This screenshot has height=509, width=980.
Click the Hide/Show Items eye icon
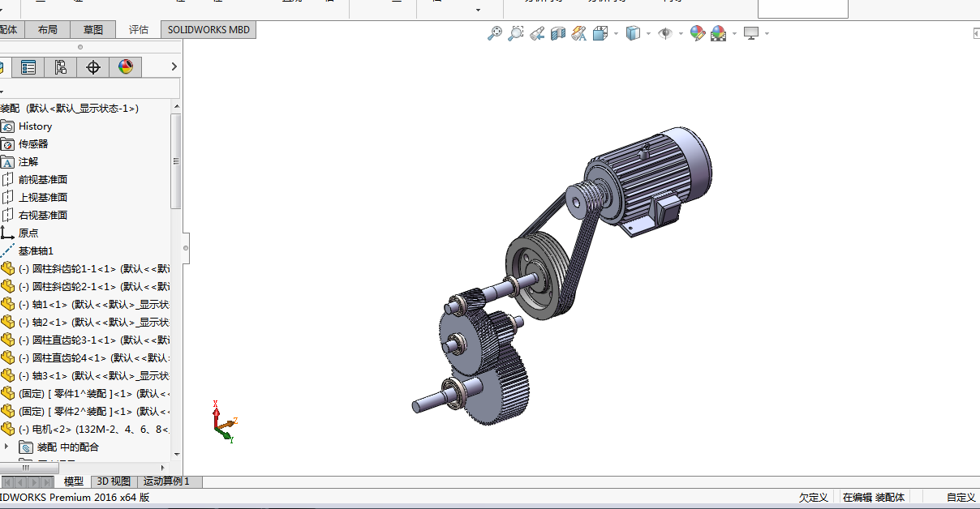click(x=665, y=33)
